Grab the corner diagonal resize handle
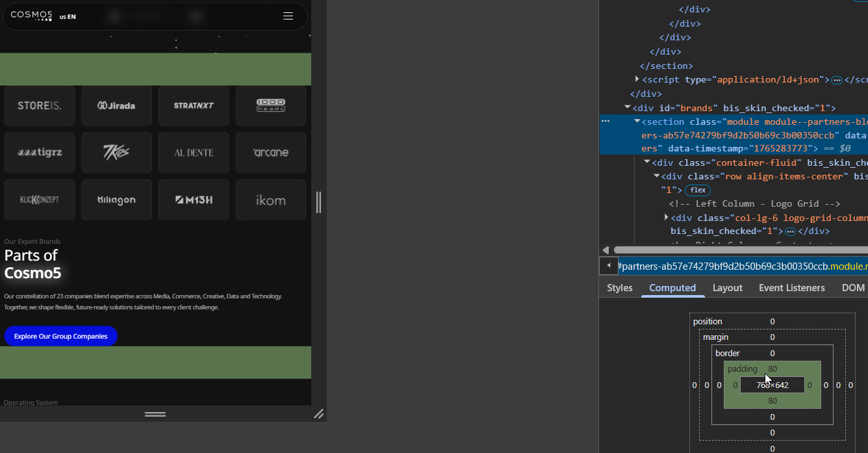The image size is (868, 453). 319,414
